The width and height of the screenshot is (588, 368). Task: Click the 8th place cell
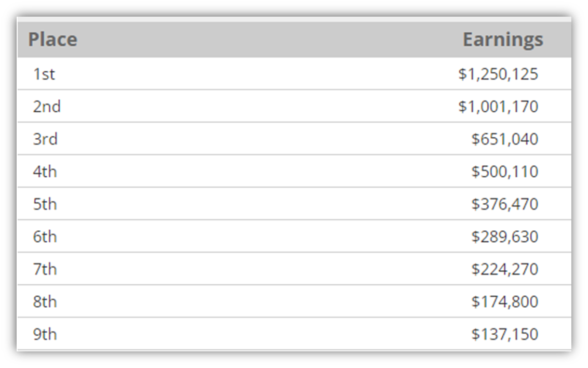[45, 301]
